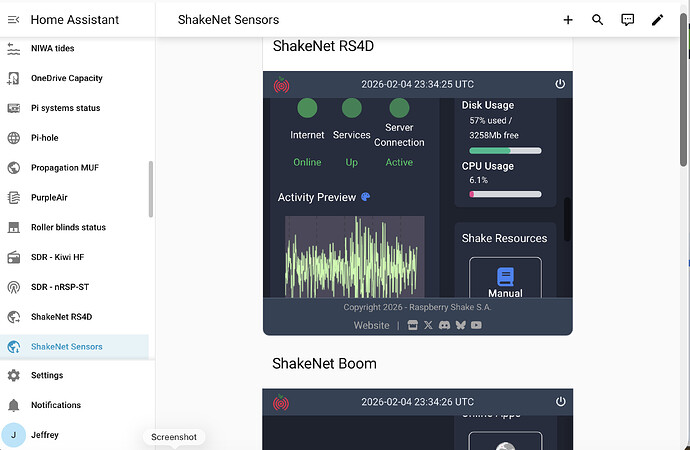The height and width of the screenshot is (450, 690).
Task: Open the Assist chat icon
Action: [x=628, y=19]
